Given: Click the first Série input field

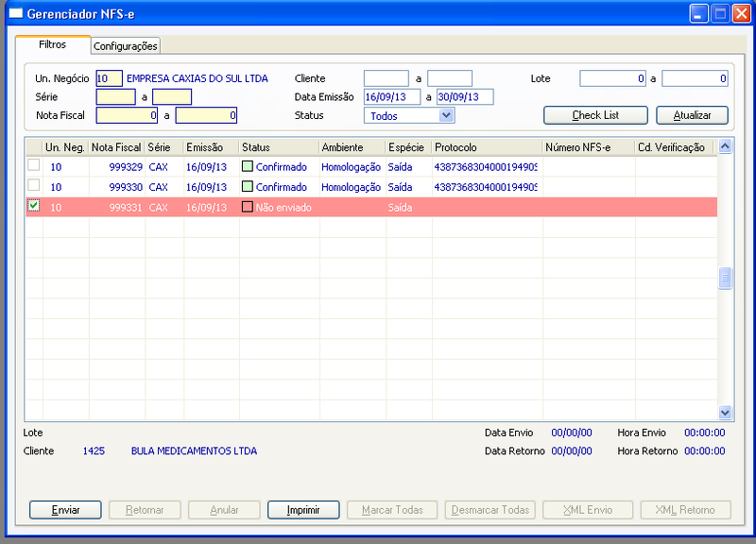Looking at the screenshot, I should coord(115,97).
